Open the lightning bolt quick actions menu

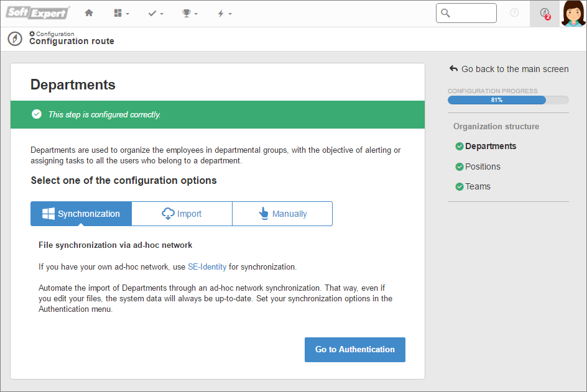click(x=224, y=14)
